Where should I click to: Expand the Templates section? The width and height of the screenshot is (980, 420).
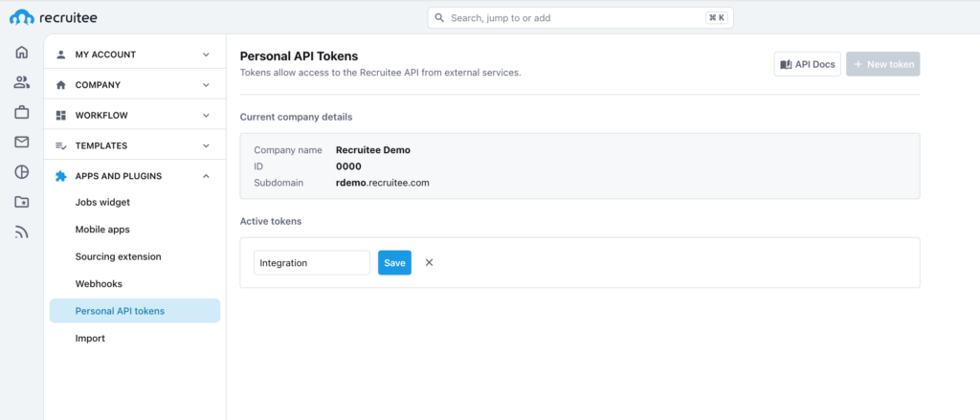point(135,145)
